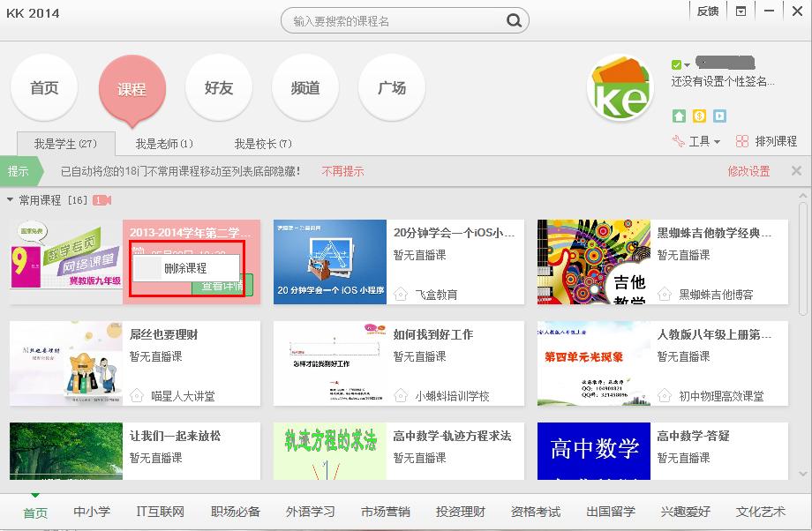Open the 20分钟学会一个iOS小程序 course thumbnail
812x531 pixels.
pyautogui.click(x=330, y=262)
